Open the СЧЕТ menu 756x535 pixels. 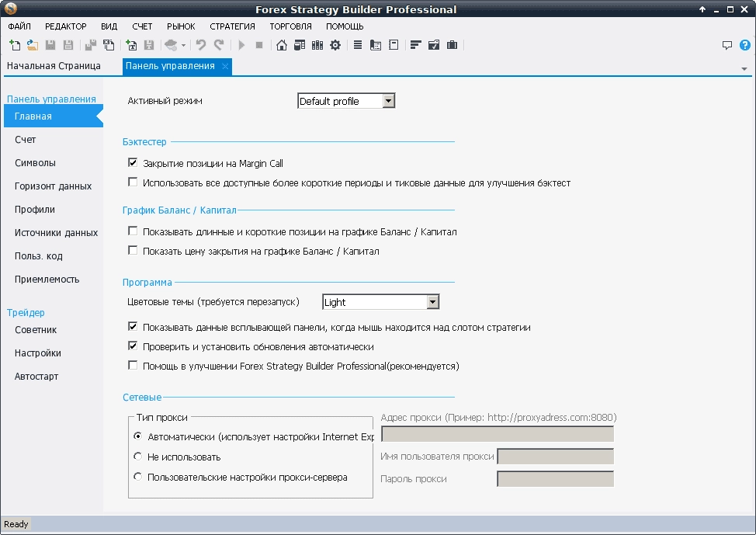click(x=142, y=26)
